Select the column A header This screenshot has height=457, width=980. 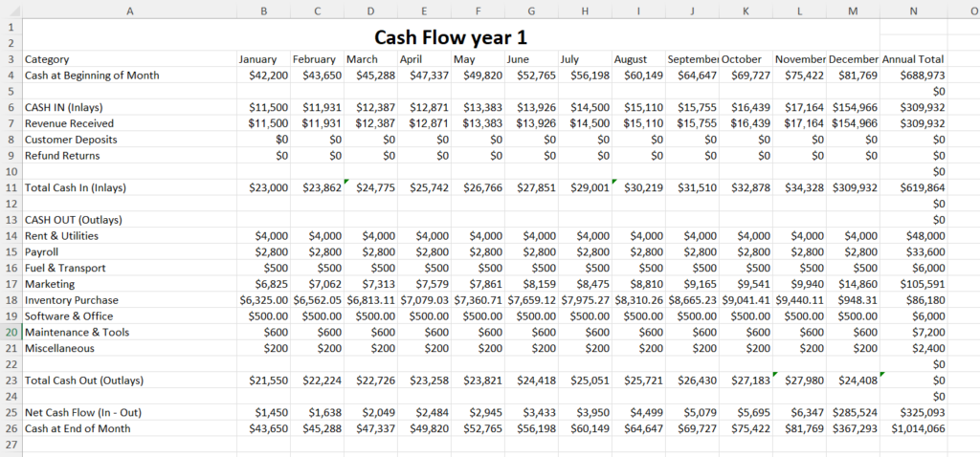129,10
